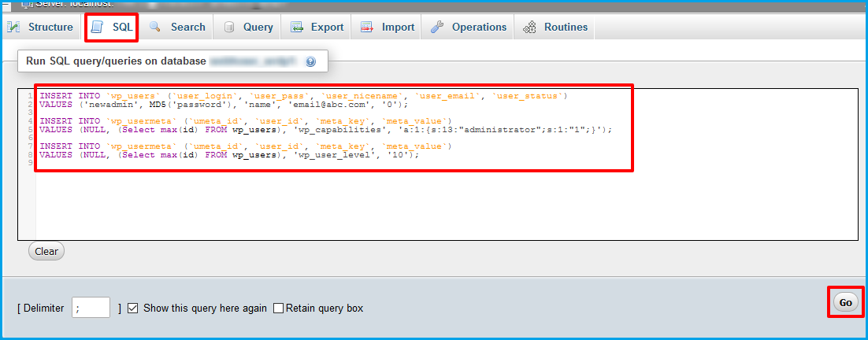Click the Search magnifier icon
Image resolution: width=868 pixels, height=340 pixels.
[x=156, y=28]
